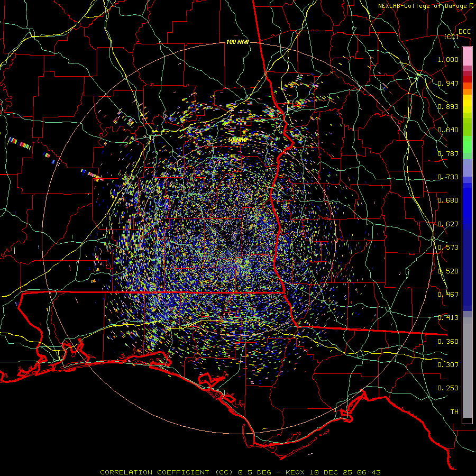Click the 0.5 DEG elevation text
Viewport: 476px width, 476px height.
[x=255, y=472]
